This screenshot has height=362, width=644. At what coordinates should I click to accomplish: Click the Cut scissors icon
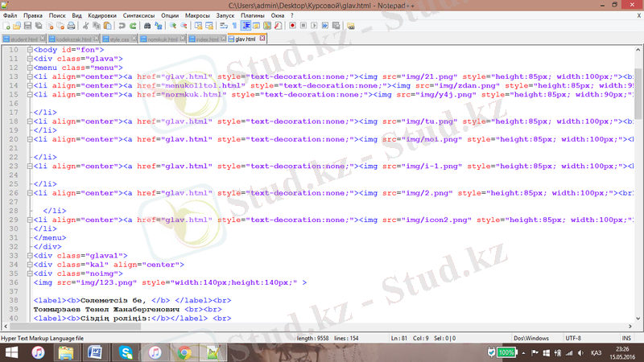[85, 26]
